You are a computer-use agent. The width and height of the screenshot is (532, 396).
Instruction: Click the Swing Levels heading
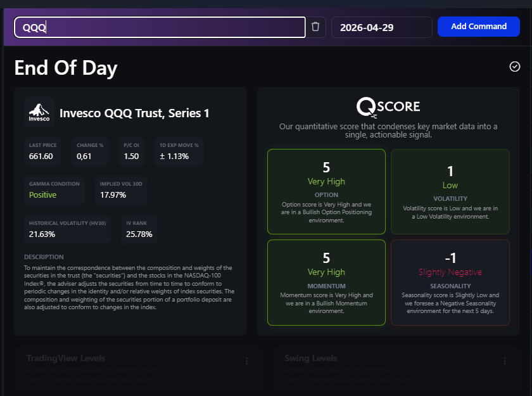(311, 359)
